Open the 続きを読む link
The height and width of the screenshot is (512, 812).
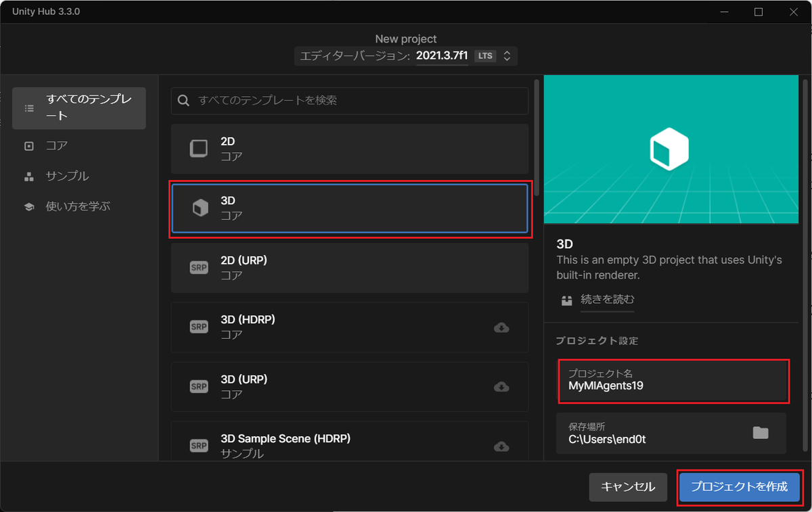pos(608,299)
